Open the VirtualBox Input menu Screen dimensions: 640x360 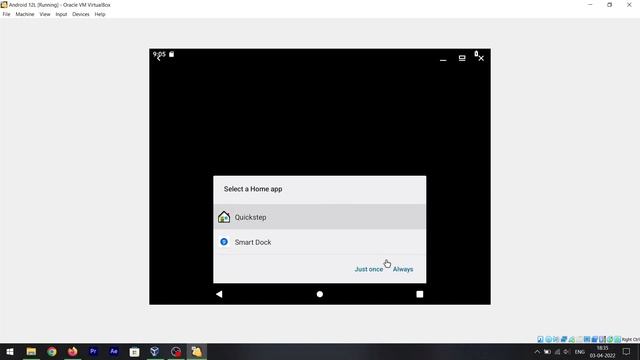pyautogui.click(x=61, y=14)
